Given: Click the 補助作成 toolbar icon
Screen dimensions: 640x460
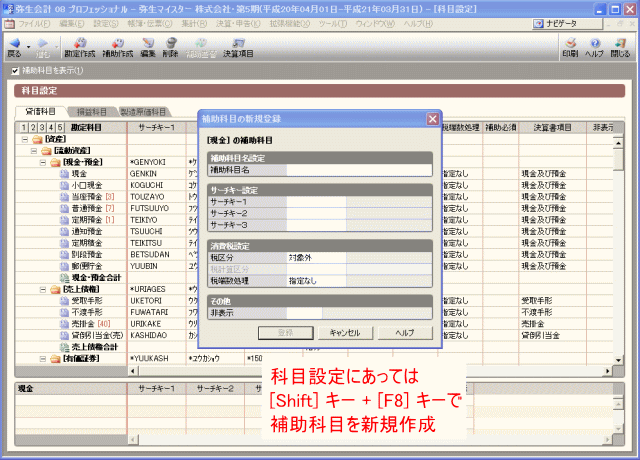Looking at the screenshot, I should coord(116,46).
